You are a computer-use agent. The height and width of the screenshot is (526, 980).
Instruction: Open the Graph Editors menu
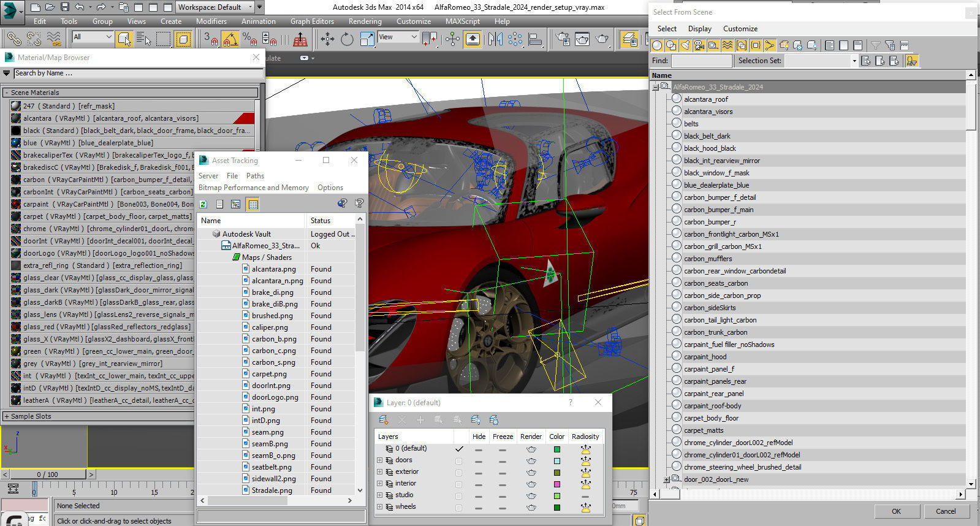pyautogui.click(x=312, y=21)
